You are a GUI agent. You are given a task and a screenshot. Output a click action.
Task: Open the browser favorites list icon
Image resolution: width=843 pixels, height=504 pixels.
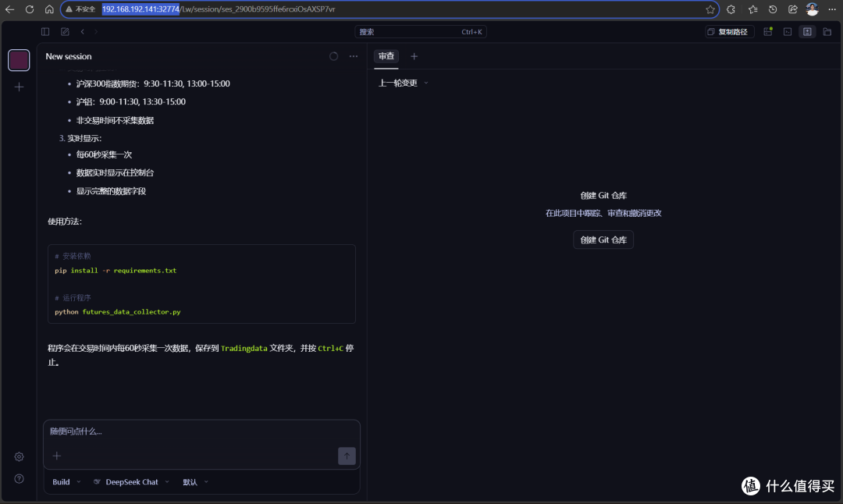pos(752,9)
